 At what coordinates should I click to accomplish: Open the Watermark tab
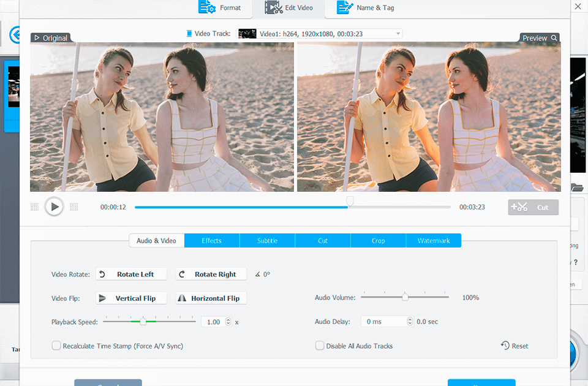pyautogui.click(x=434, y=240)
